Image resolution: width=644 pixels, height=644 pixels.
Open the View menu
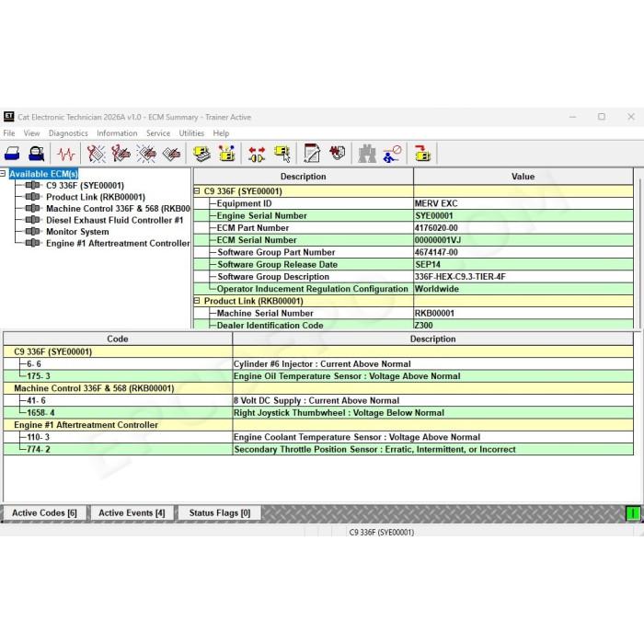(31, 133)
